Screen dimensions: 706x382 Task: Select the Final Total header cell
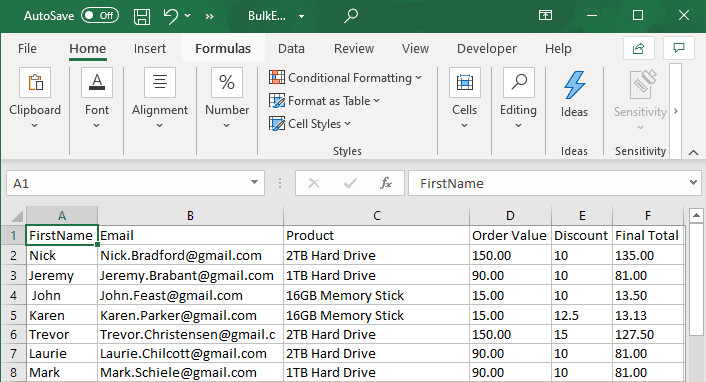pos(648,235)
